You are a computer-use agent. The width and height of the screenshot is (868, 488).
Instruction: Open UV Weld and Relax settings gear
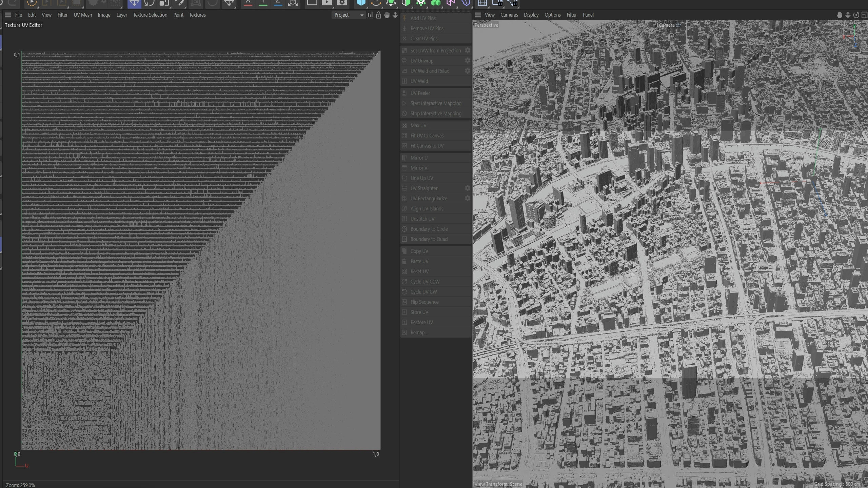pos(468,71)
